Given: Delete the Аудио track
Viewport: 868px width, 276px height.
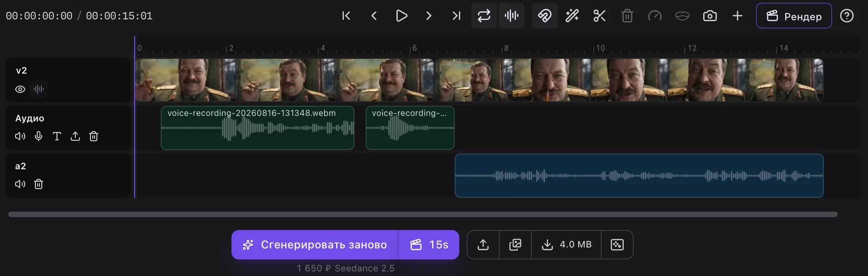Looking at the screenshot, I should coord(94,136).
